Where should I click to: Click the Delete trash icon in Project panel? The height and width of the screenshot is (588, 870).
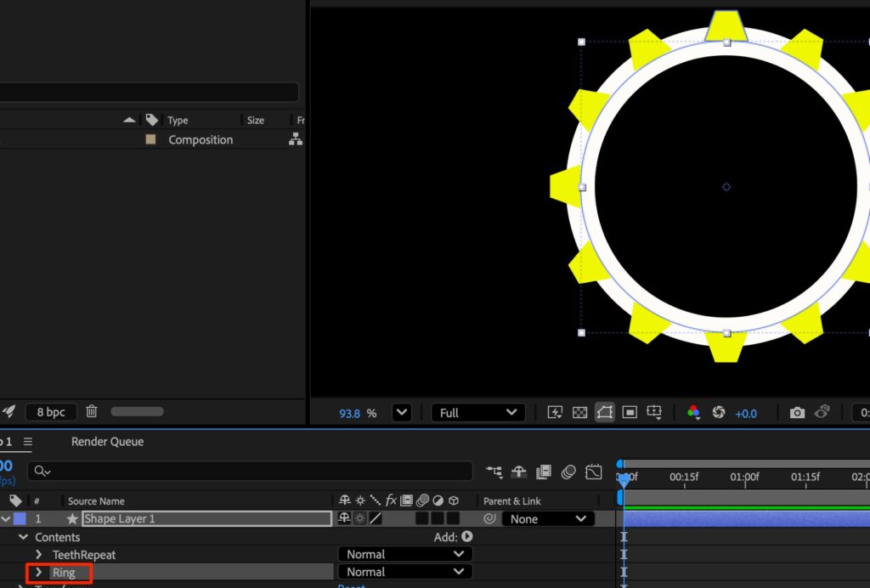92,412
